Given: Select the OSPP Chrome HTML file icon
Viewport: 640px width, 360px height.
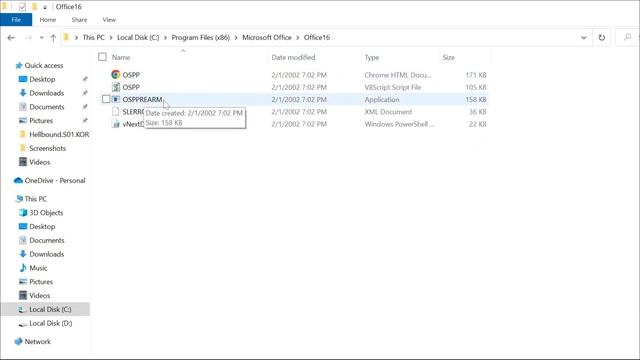Looking at the screenshot, I should 116,75.
